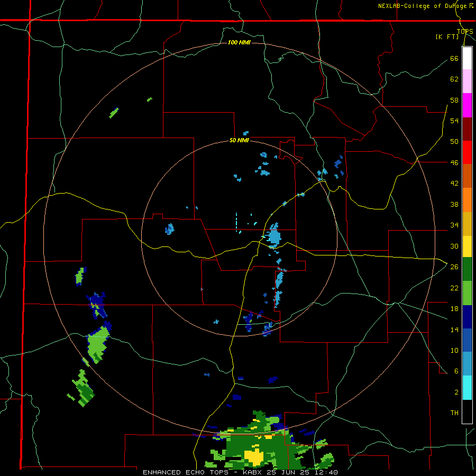476x476 pixels.
Task: Click the legend value '26'
Action: (x=454, y=267)
